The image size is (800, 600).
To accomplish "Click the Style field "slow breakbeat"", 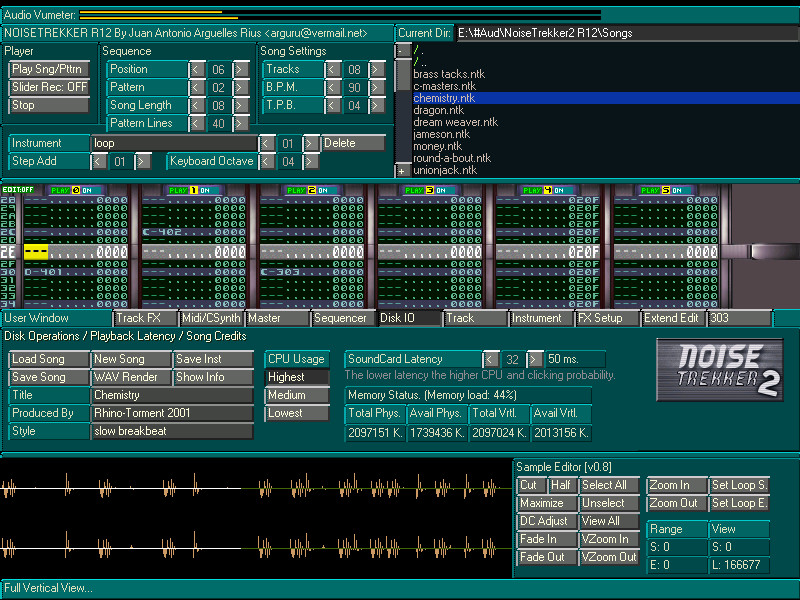I will pos(172,432).
